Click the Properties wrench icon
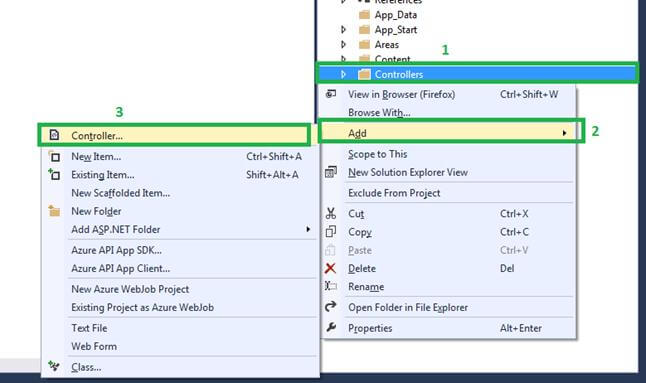 [x=331, y=327]
